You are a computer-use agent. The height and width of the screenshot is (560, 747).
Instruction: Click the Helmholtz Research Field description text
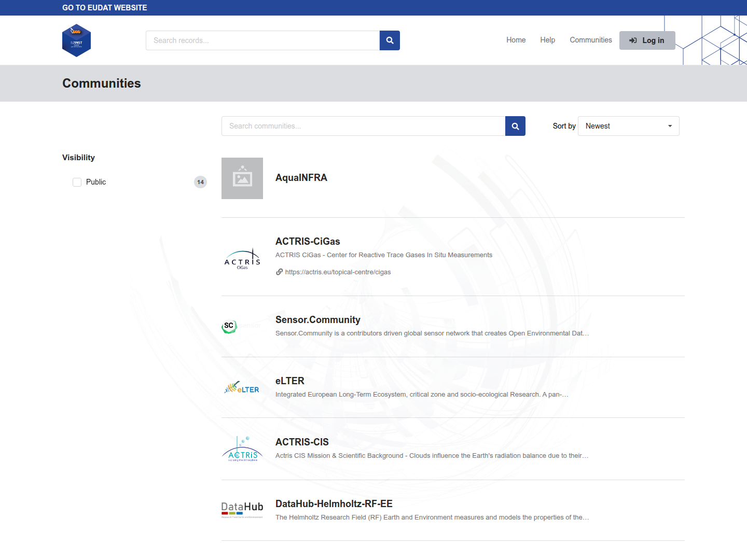[432, 517]
